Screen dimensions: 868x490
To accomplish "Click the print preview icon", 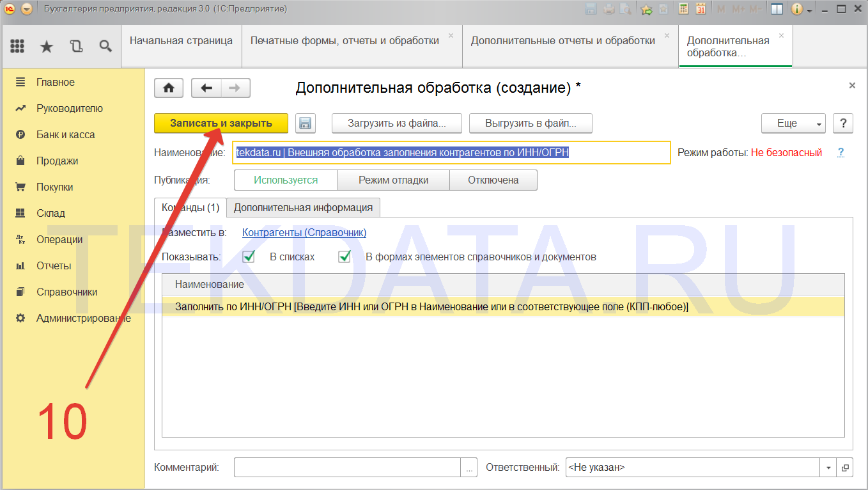I will [624, 9].
